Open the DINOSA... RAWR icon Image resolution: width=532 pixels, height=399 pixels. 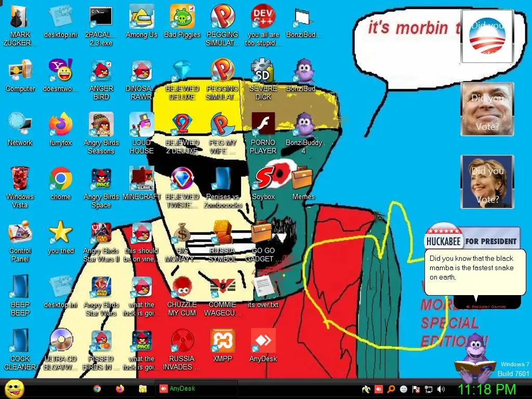tap(141, 71)
